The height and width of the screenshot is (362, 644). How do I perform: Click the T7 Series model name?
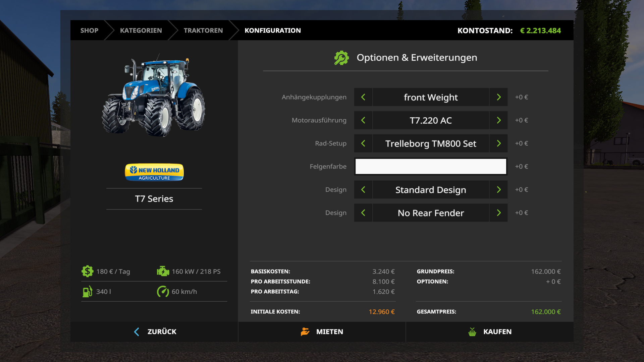(x=154, y=199)
